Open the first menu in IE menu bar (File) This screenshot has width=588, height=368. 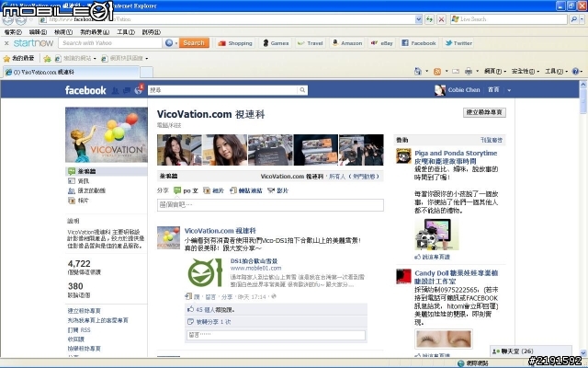13,32
